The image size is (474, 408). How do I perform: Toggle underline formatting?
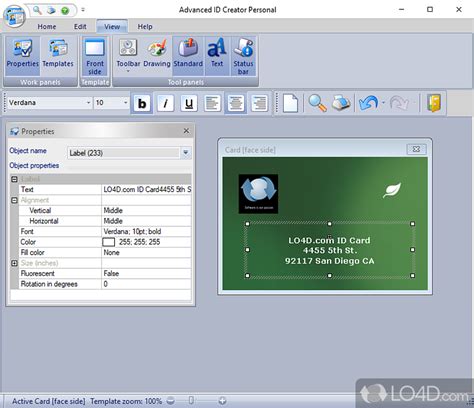pyautogui.click(x=189, y=103)
